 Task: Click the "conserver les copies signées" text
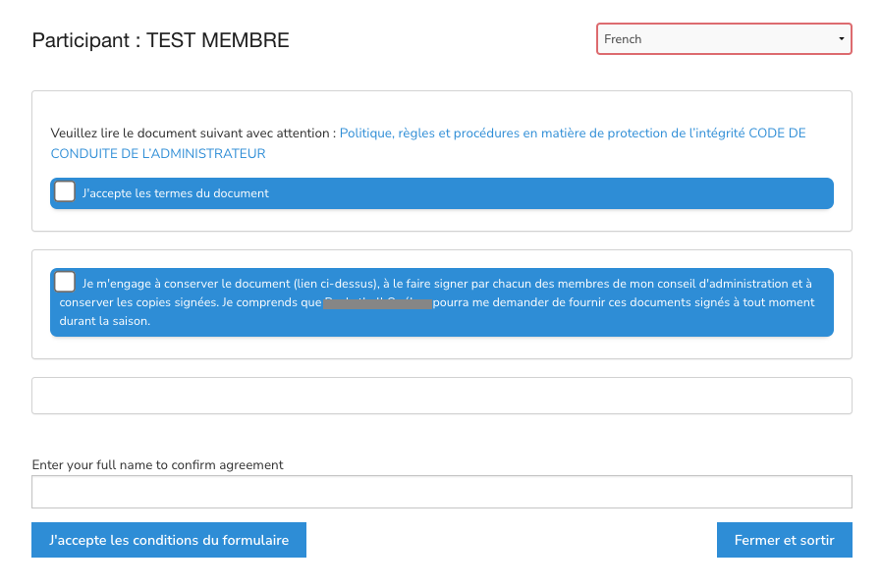pos(136,303)
